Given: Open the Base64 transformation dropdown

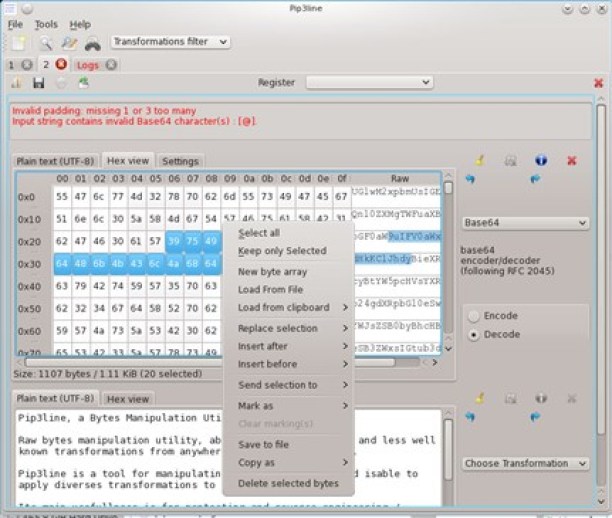Looking at the screenshot, I should [525, 223].
